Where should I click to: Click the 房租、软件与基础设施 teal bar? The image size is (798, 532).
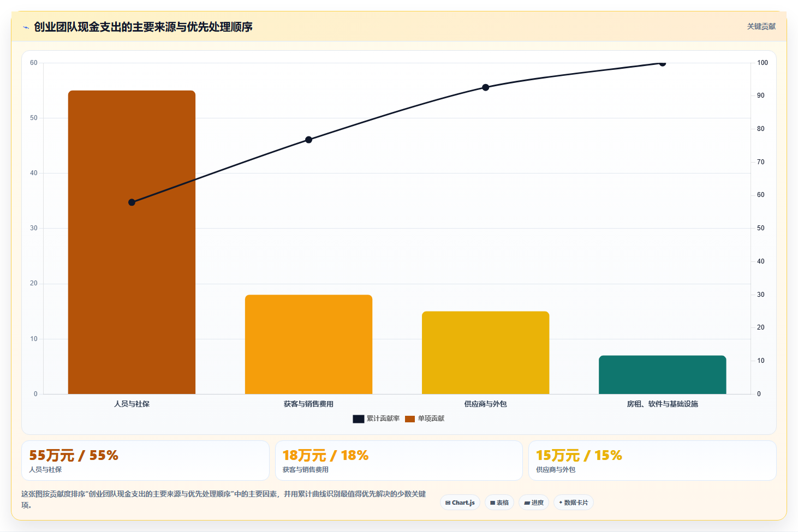click(x=662, y=375)
